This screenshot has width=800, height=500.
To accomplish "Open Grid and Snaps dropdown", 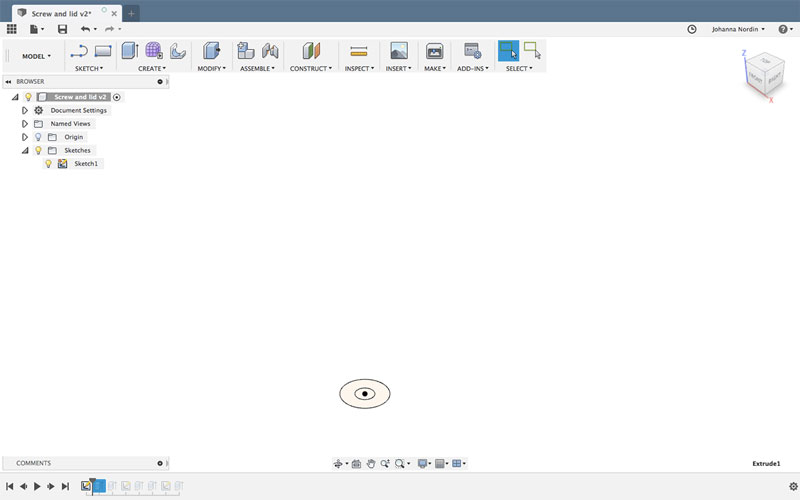I will pyautogui.click(x=441, y=463).
